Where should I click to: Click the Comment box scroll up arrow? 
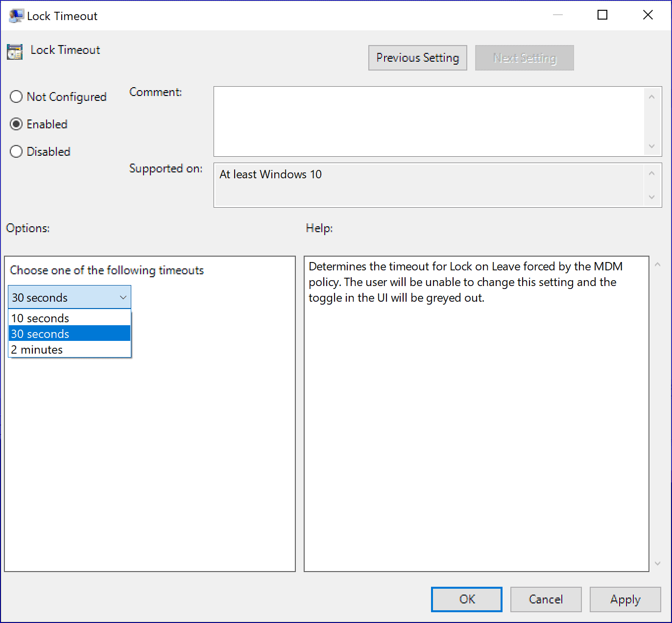click(x=651, y=97)
